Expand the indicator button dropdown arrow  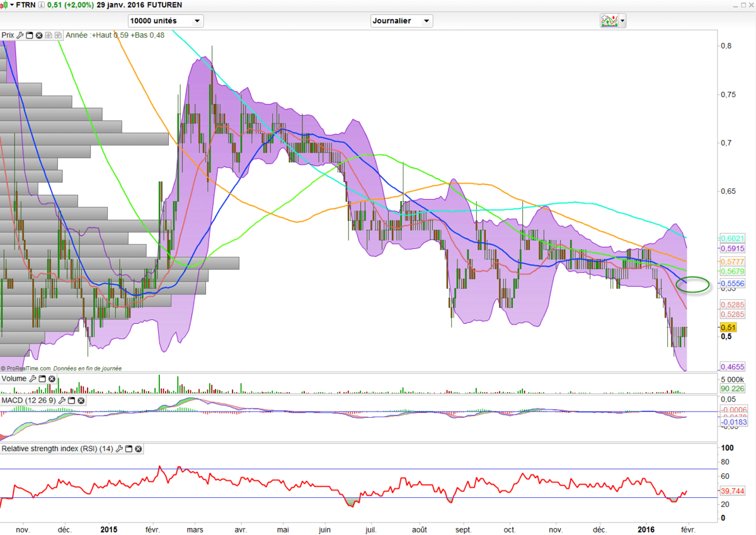(x=623, y=21)
